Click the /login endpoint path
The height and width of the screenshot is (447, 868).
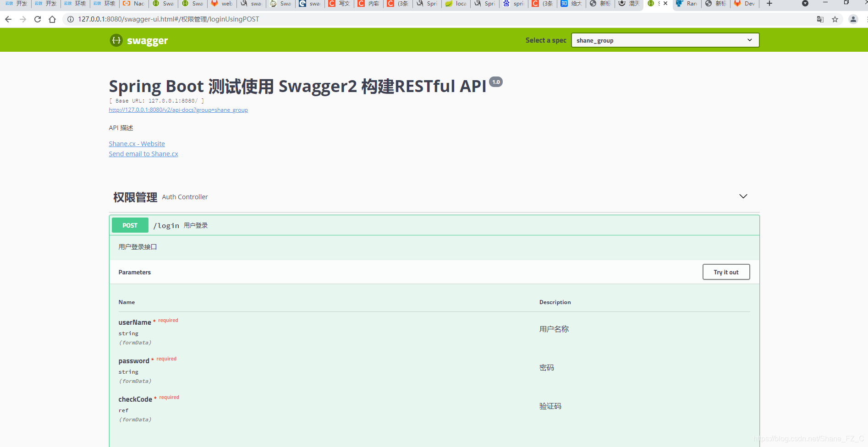(x=166, y=225)
